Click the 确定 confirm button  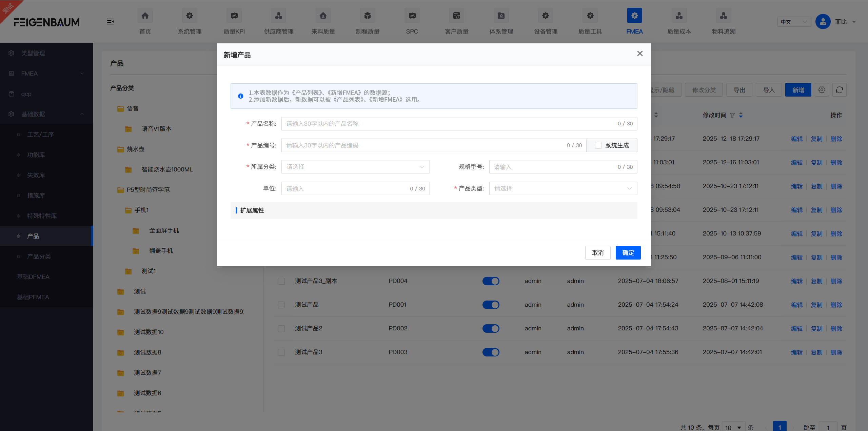[628, 252]
